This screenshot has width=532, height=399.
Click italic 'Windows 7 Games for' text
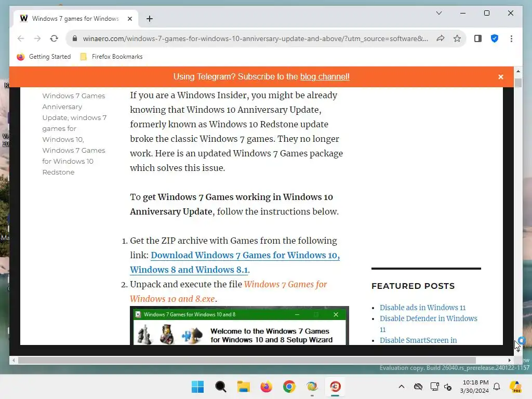285,284
